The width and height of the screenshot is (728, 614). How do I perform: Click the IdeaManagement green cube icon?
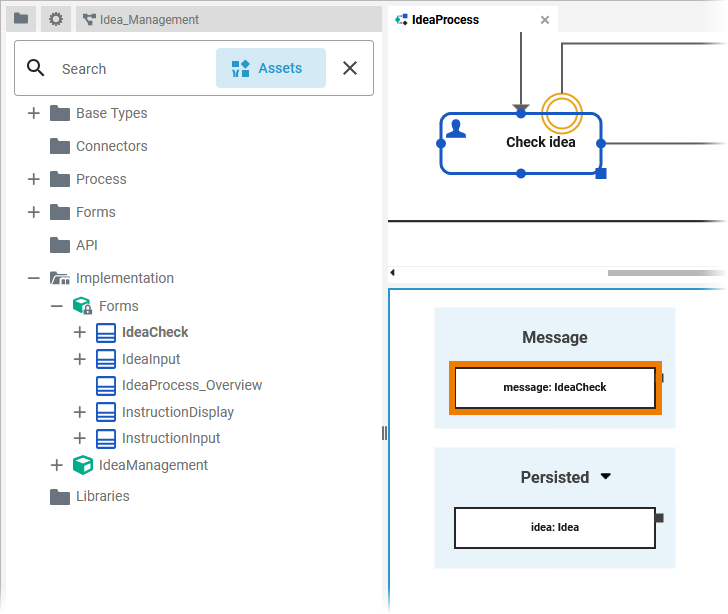point(83,465)
